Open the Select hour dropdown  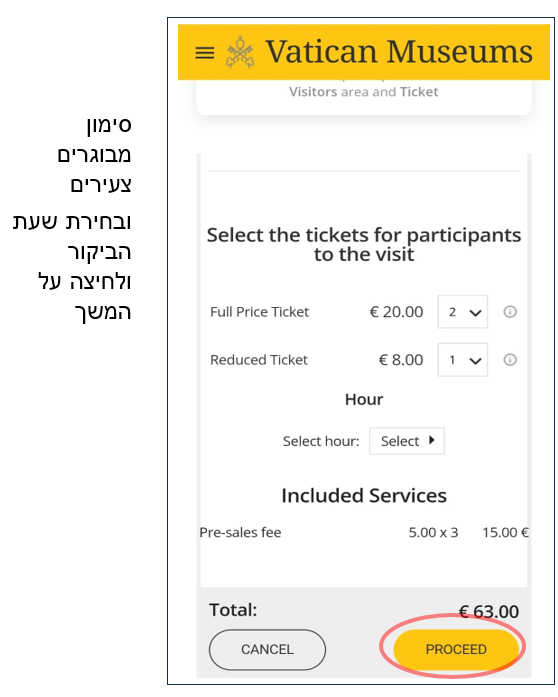(x=407, y=441)
